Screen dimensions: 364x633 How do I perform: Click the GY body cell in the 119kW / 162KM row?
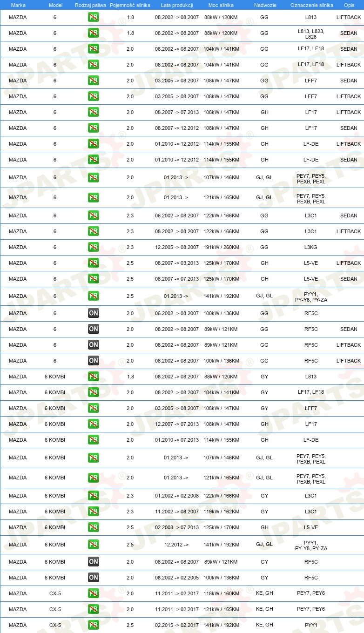coord(264,512)
